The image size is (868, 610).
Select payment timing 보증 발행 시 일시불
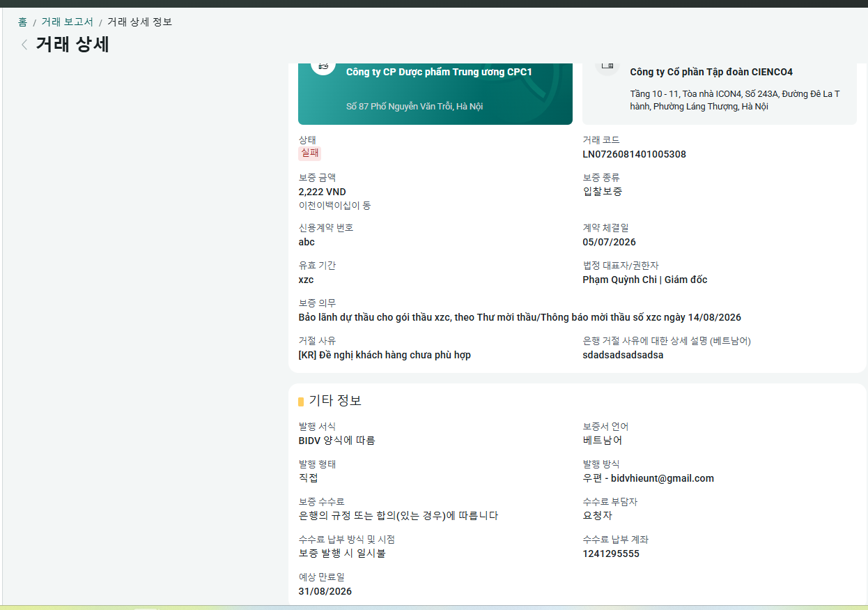(x=341, y=554)
